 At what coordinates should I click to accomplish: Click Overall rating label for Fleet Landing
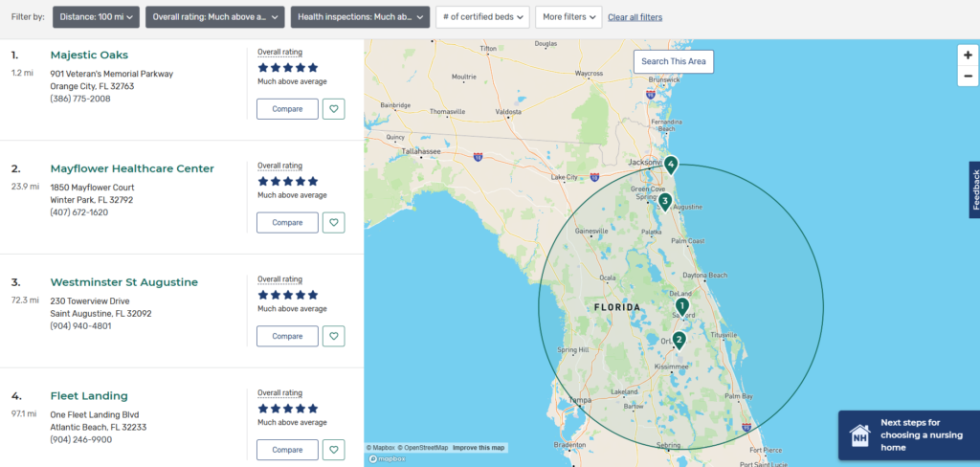pos(279,393)
